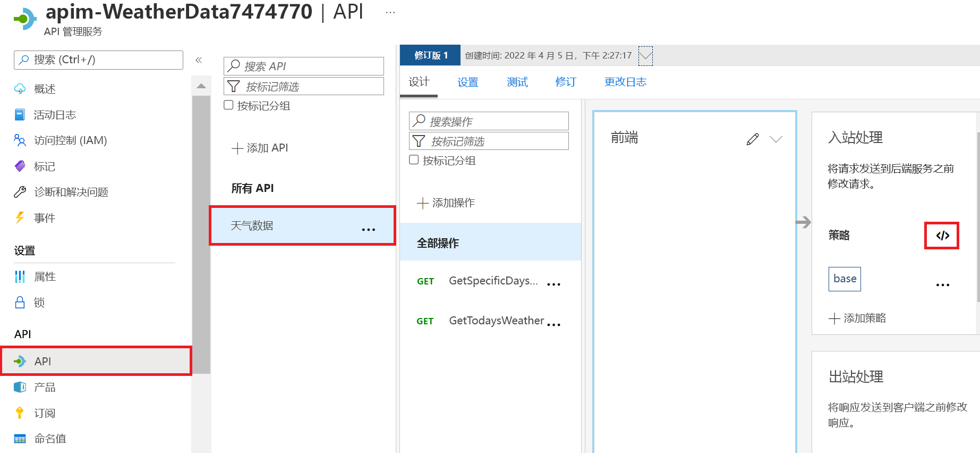Image resolution: width=980 pixels, height=453 pixels.
Task: Open the 锁 lock icon
Action: 20,303
